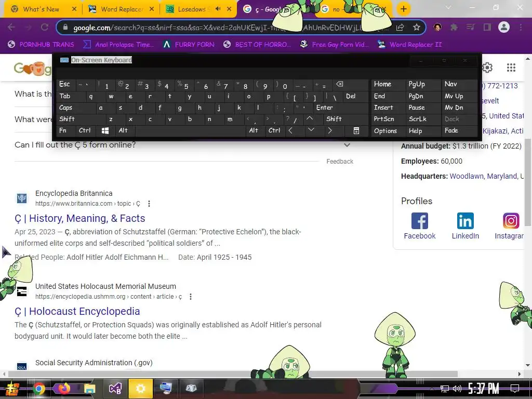The image size is (532, 399).
Task: Open Facebook profile icon
Action: tap(420, 221)
